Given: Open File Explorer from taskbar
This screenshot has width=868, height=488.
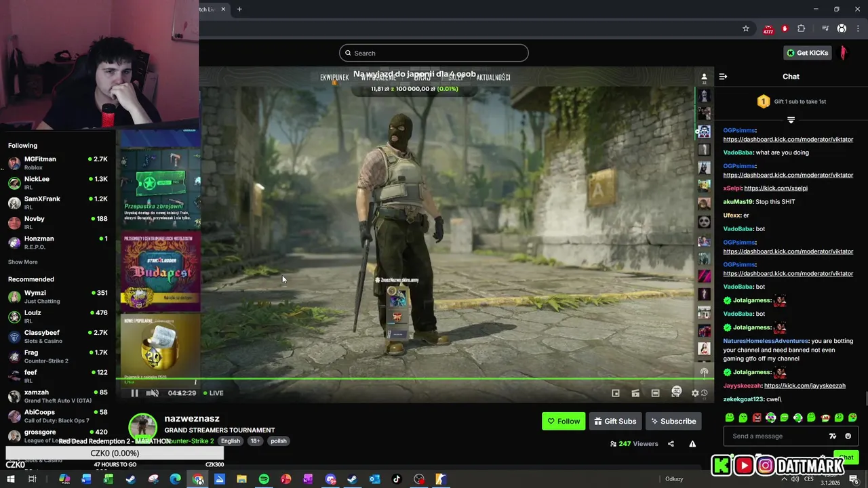Looking at the screenshot, I should click(x=241, y=479).
